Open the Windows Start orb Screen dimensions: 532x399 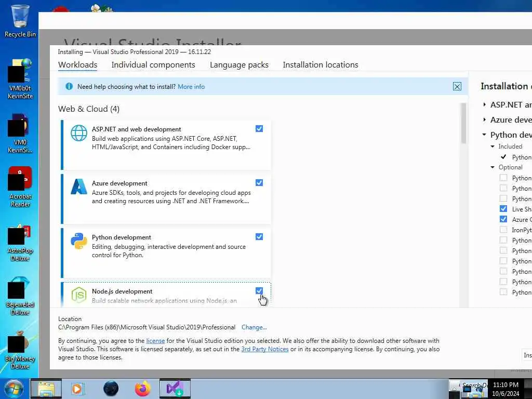14,389
